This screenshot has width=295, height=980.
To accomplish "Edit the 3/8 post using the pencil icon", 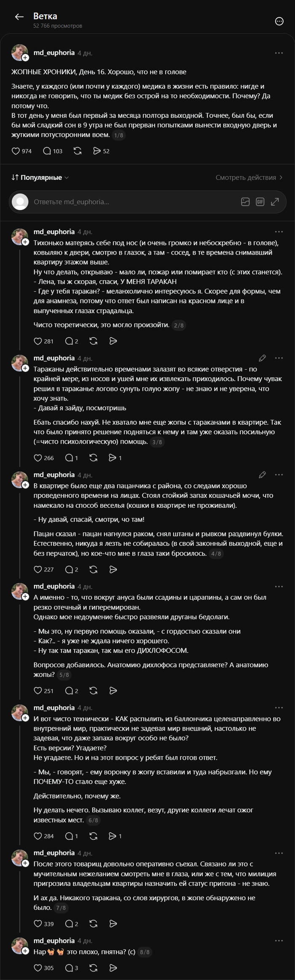I will pyautogui.click(x=262, y=358).
